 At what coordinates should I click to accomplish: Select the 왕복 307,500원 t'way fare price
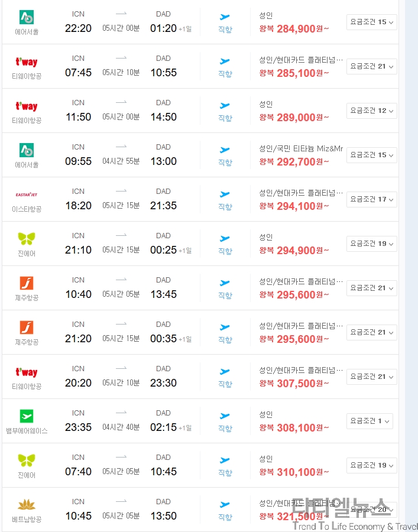click(x=294, y=384)
